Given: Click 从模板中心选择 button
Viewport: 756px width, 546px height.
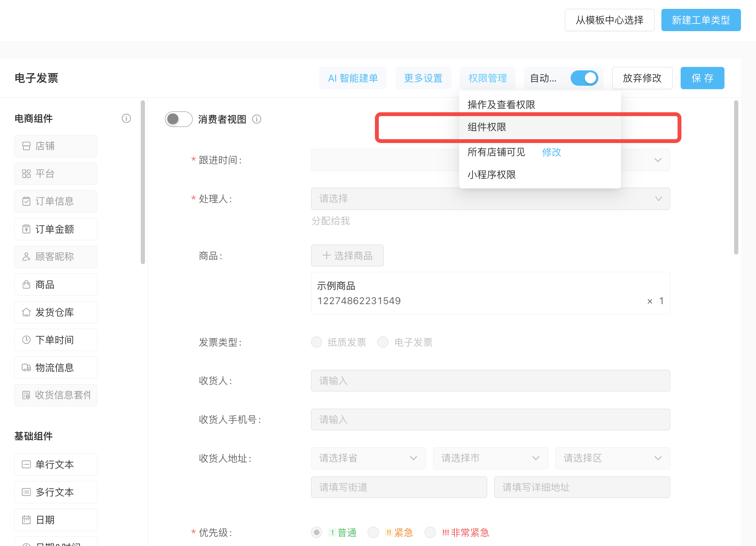Looking at the screenshot, I should coord(609,20).
